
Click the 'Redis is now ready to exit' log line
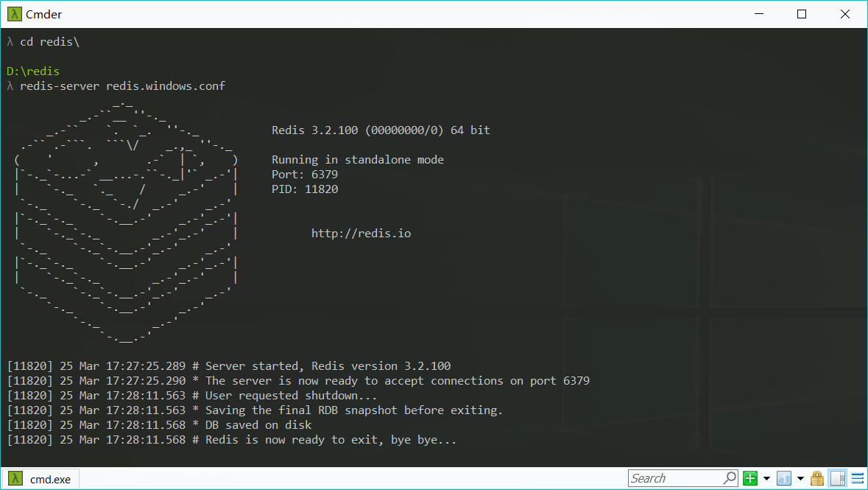pyautogui.click(x=232, y=440)
